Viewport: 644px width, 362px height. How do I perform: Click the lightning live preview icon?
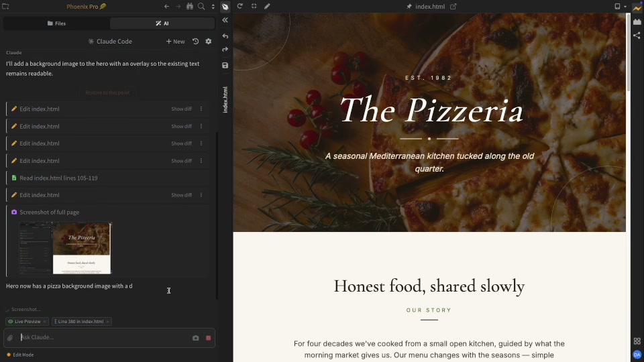click(637, 7)
